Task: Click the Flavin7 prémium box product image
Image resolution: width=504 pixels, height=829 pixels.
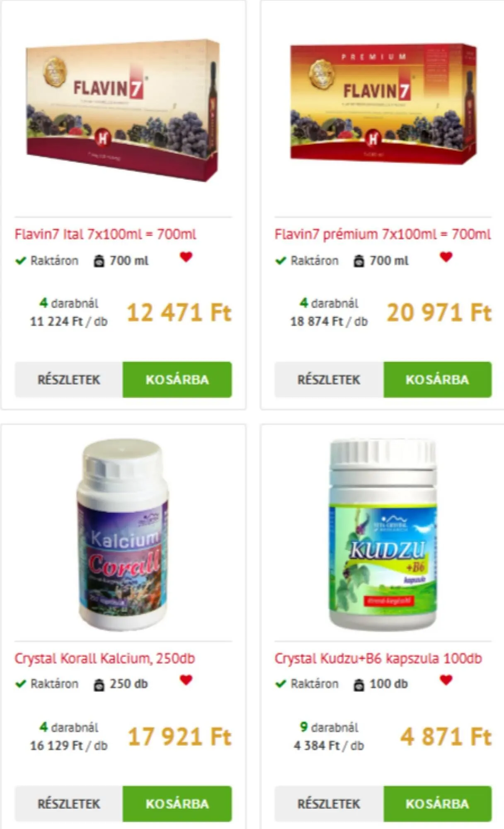Action: click(383, 104)
